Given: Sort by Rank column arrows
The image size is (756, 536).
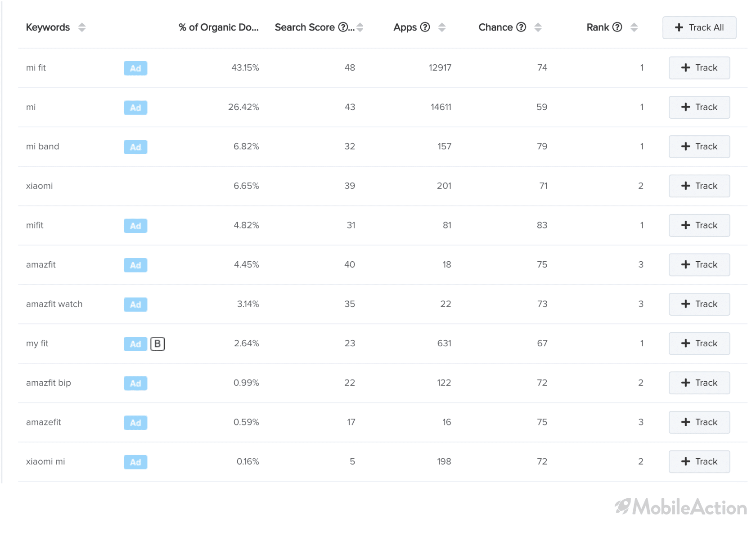Looking at the screenshot, I should coord(634,27).
